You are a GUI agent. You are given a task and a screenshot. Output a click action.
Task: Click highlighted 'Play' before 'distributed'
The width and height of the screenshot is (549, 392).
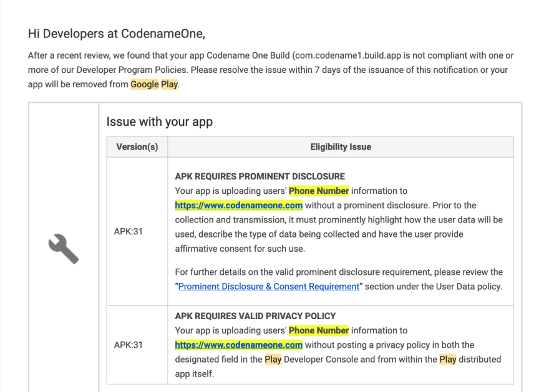click(448, 360)
